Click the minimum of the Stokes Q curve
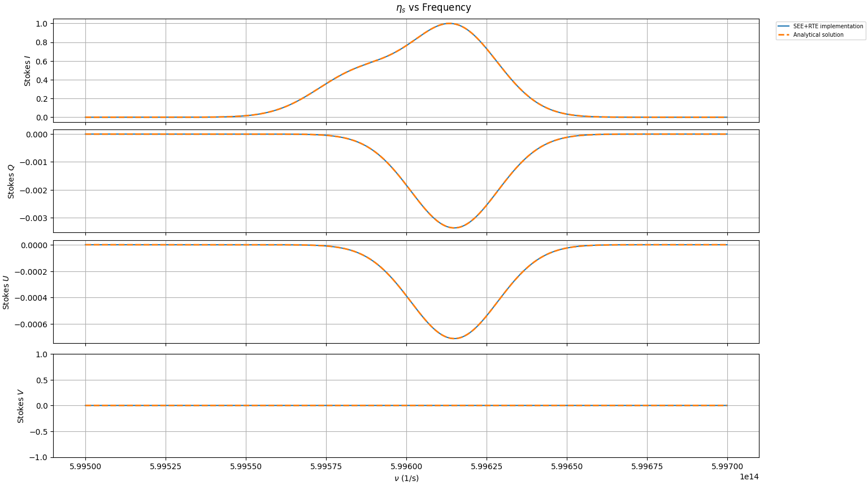This screenshot has width=868, height=485. pyautogui.click(x=455, y=228)
